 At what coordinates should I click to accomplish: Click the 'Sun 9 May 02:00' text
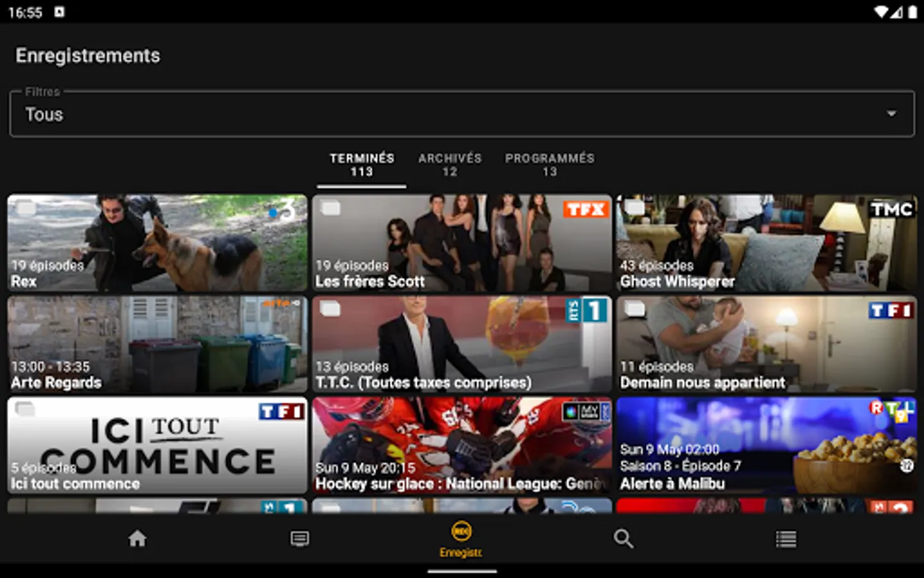click(669, 450)
